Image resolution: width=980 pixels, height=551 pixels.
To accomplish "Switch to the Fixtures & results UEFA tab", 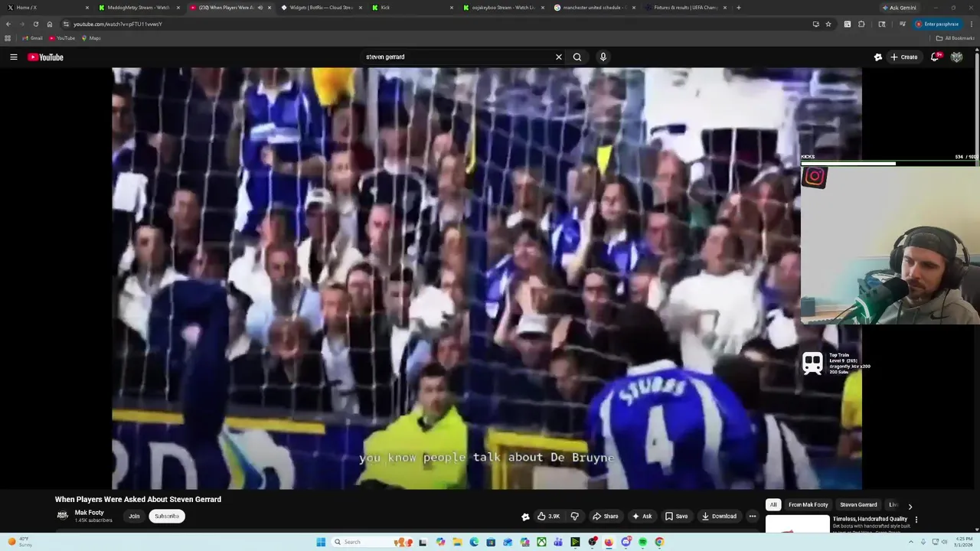I will click(684, 8).
